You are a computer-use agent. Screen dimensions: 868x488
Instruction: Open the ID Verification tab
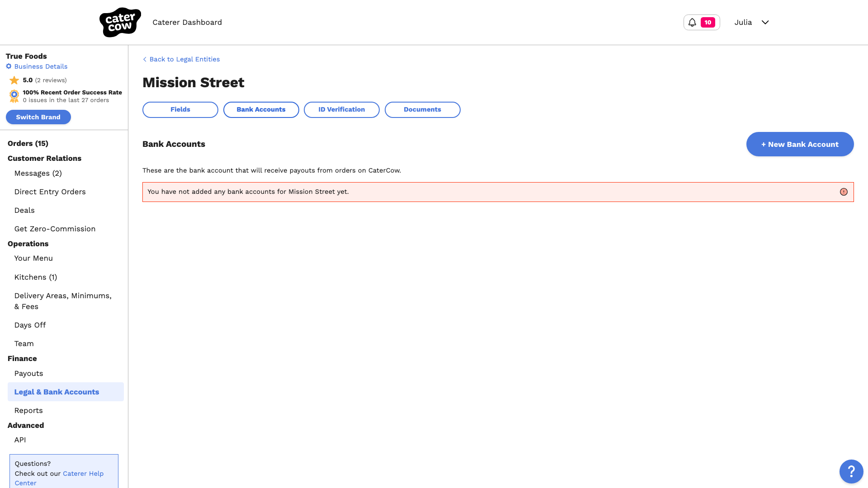pos(342,110)
